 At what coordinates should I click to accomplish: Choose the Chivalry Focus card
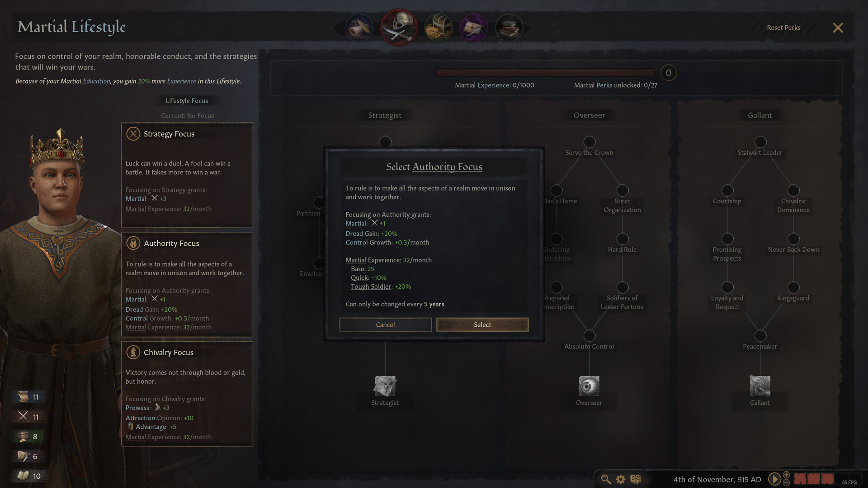[187, 394]
